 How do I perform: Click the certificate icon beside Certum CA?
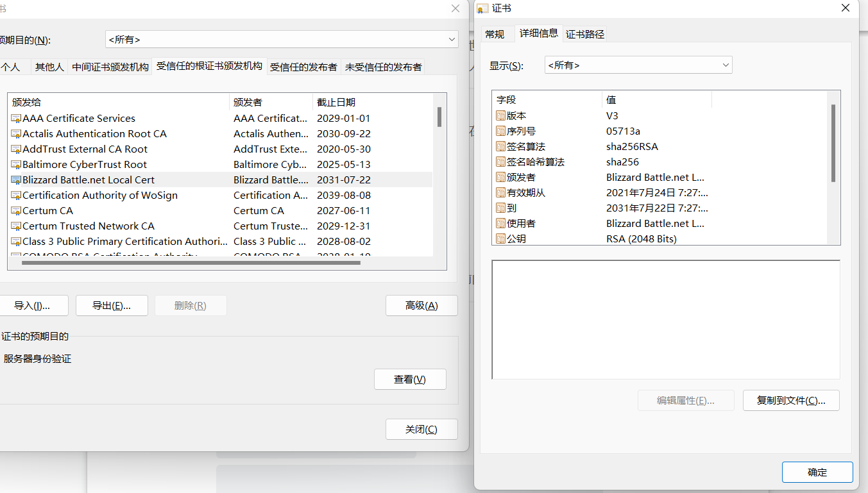pyautogui.click(x=16, y=211)
